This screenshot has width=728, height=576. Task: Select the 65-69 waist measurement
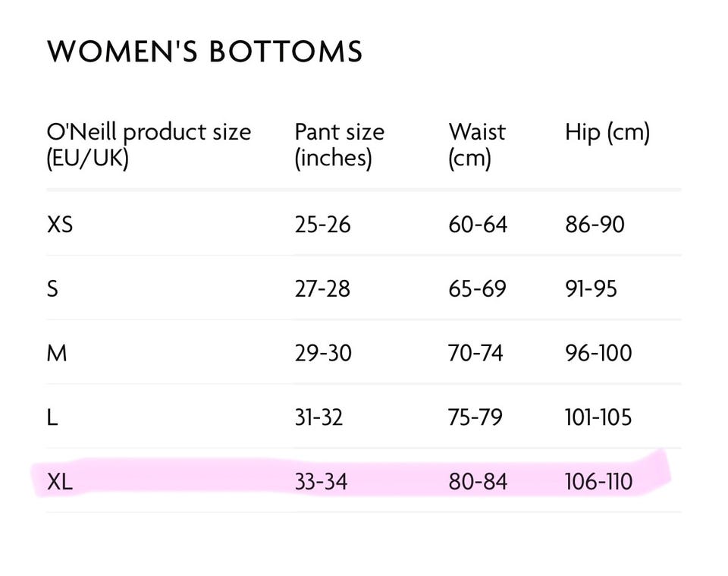coord(477,289)
